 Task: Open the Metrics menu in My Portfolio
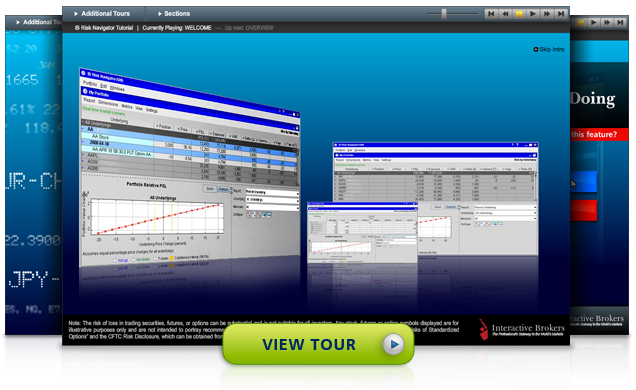[x=127, y=106]
